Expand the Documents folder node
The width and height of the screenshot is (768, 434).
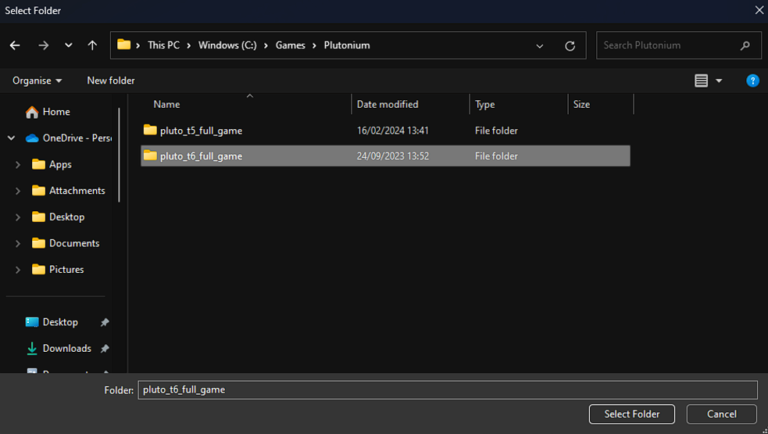(x=18, y=243)
